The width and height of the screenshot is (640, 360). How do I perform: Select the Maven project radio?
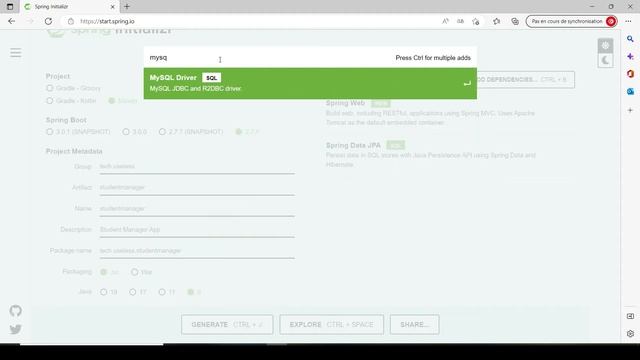click(112, 101)
